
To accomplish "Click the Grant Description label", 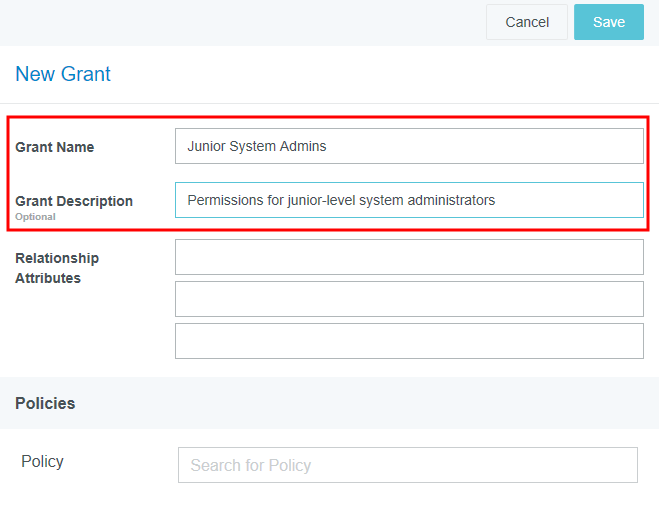I will [74, 201].
